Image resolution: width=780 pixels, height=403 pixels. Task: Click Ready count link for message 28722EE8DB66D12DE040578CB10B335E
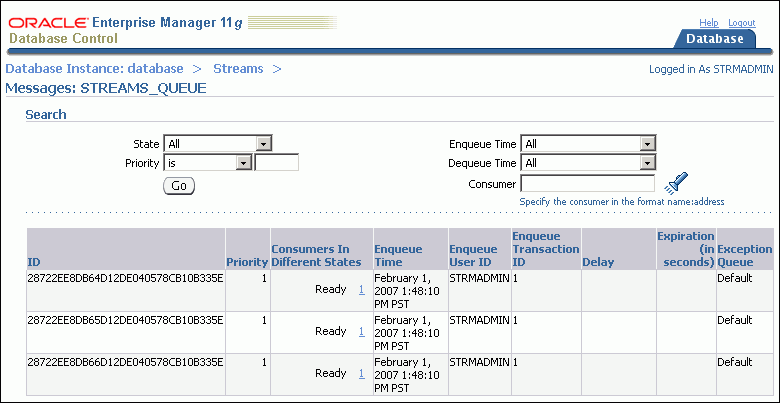(362, 373)
